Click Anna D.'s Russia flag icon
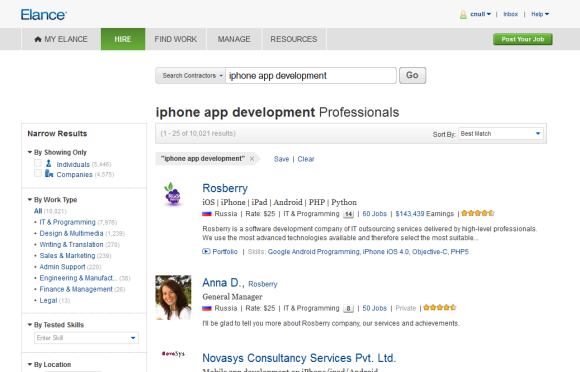Screen dimensions: 580x372 (x=207, y=308)
